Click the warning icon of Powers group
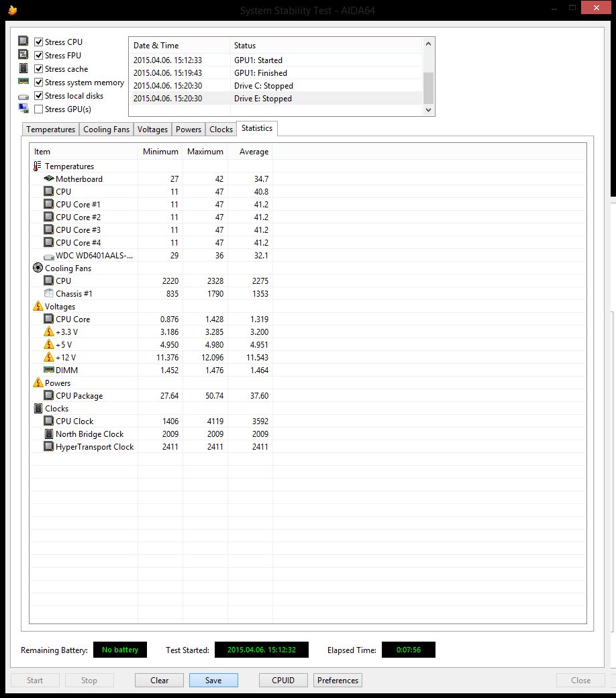616x698 pixels. pos(38,383)
